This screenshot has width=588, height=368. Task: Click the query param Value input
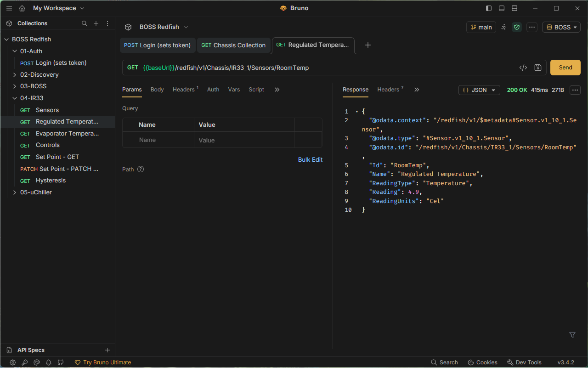[x=244, y=140]
